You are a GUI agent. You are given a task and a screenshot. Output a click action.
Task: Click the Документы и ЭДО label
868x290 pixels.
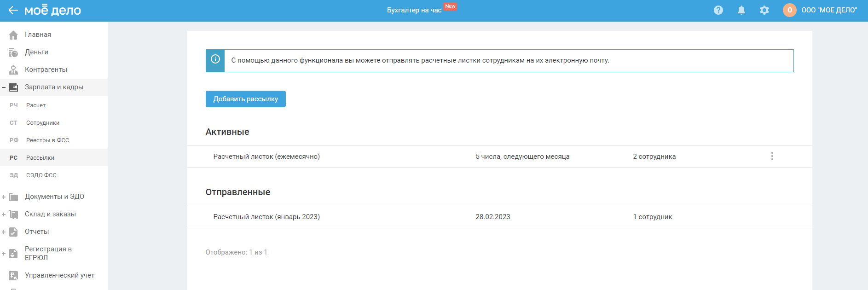point(54,197)
